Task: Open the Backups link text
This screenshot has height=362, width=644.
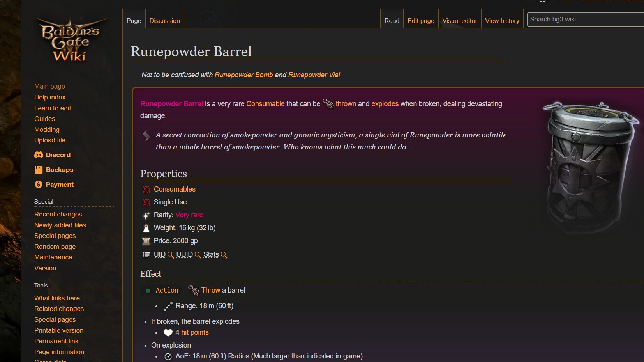Action: pos(60,170)
